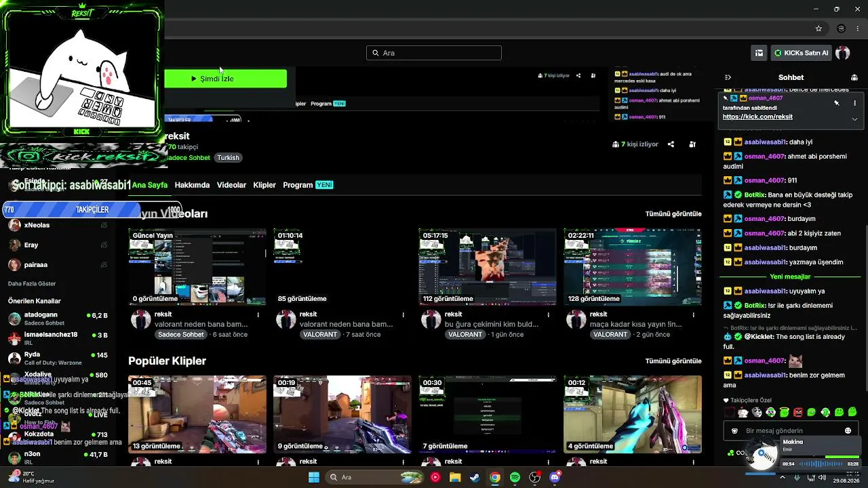Share the reksit channel
This screenshot has height=488, width=868.
coord(671,144)
